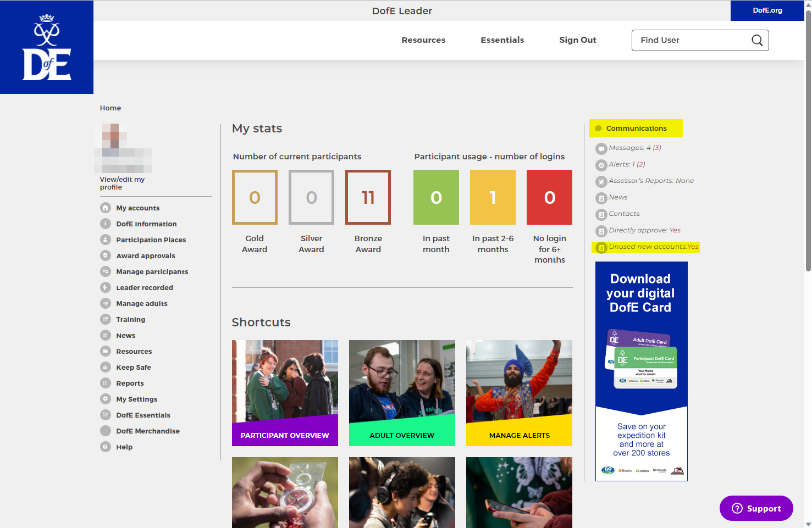Click the red No login 6+ months tile

[549, 197]
